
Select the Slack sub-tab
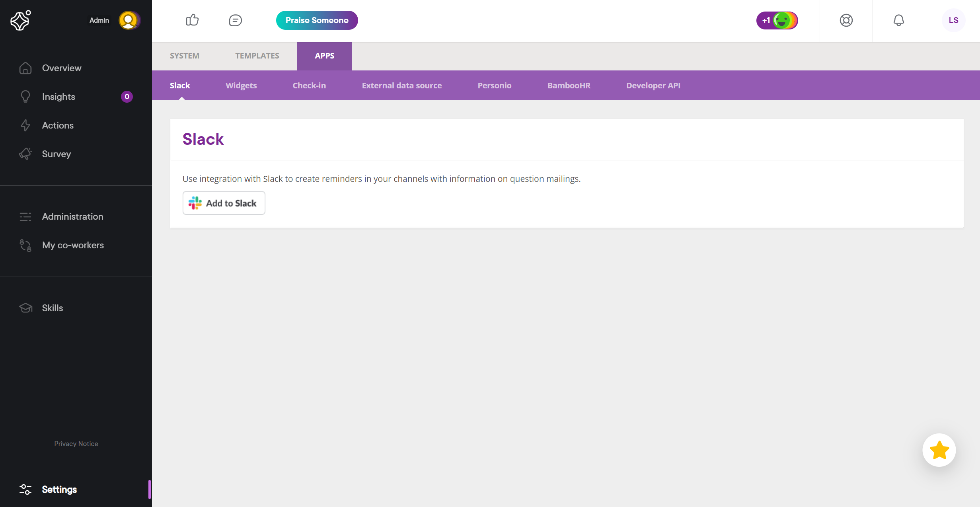[x=180, y=86]
